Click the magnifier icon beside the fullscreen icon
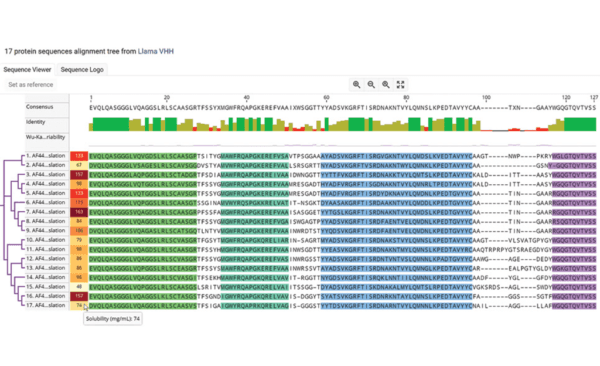 point(386,85)
